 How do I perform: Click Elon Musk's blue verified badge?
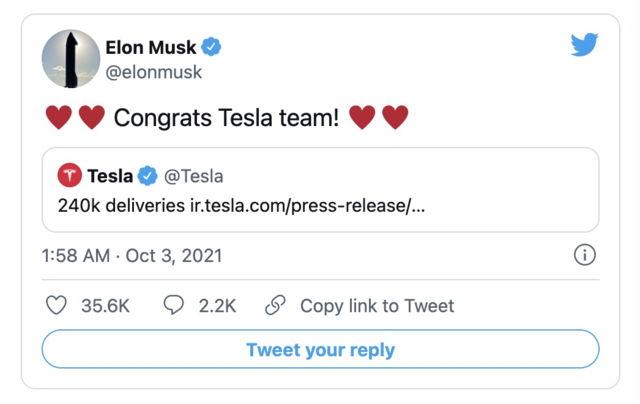[213, 46]
